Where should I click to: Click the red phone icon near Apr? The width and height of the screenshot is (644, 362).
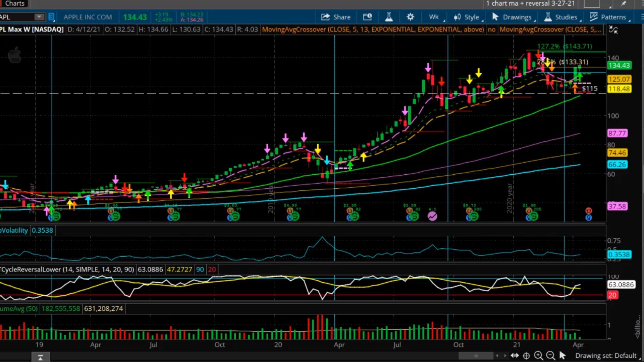[589, 210]
